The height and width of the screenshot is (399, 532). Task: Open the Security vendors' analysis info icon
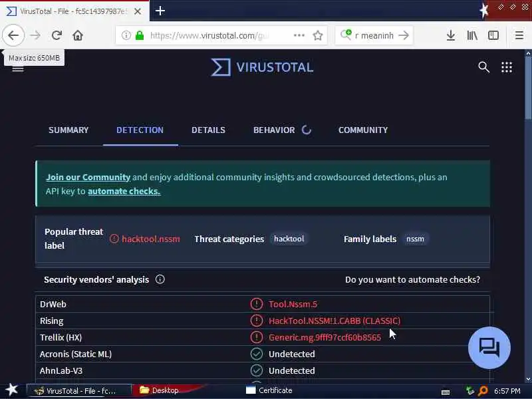[160, 279]
